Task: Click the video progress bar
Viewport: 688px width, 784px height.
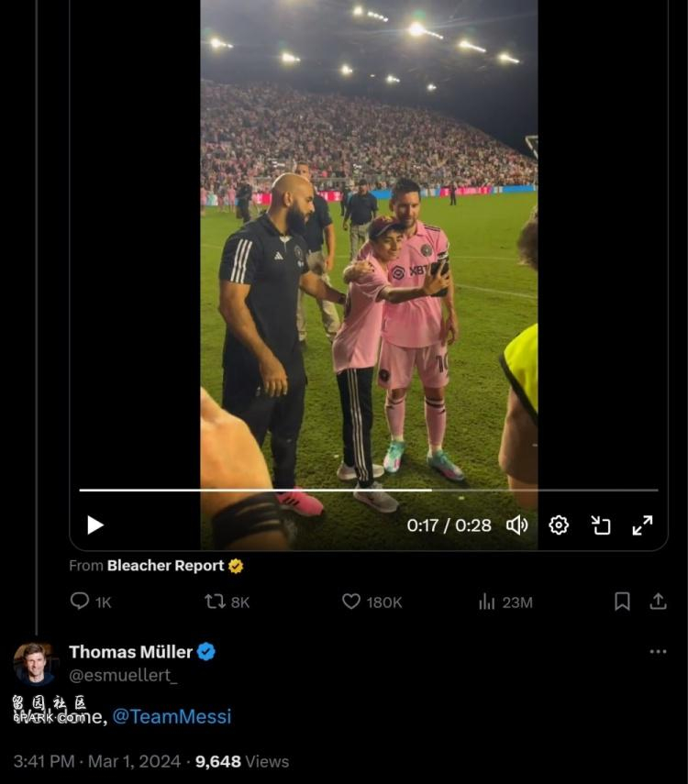Action: click(367, 490)
